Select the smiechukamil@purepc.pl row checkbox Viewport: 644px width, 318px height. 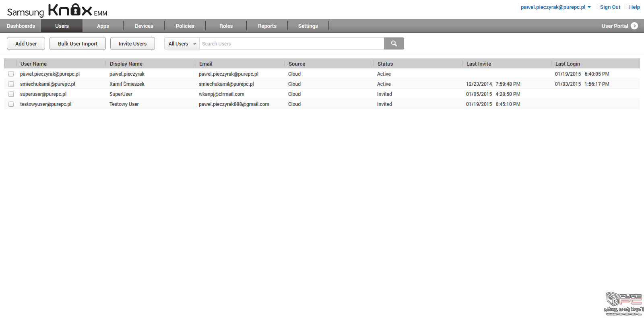11,84
